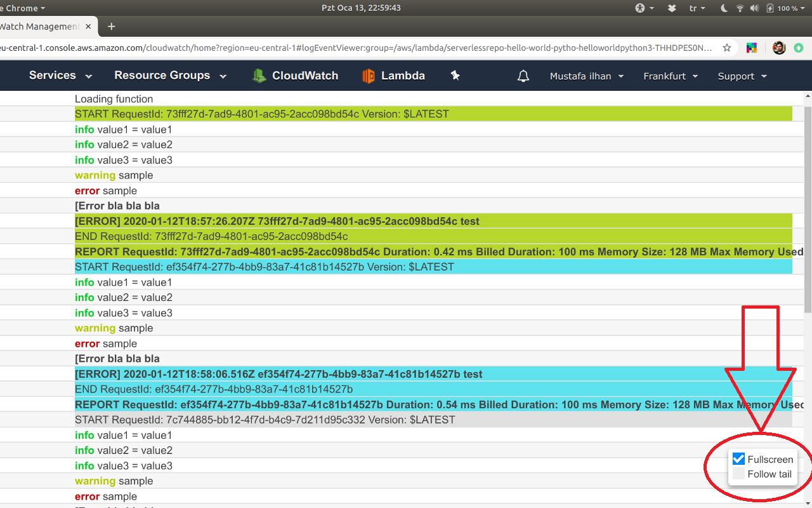Viewport: 812px width, 508px height.
Task: Open CloudWatch from the navigation bar
Action: (x=295, y=76)
